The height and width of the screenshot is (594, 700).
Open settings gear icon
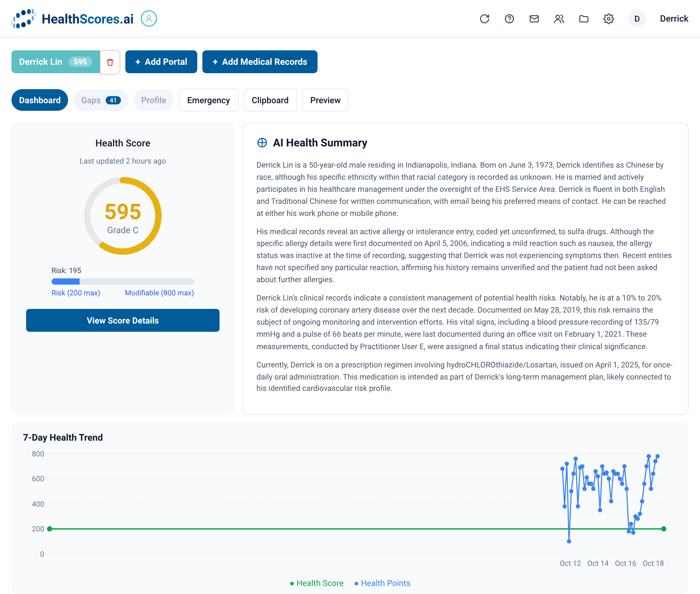tap(609, 19)
